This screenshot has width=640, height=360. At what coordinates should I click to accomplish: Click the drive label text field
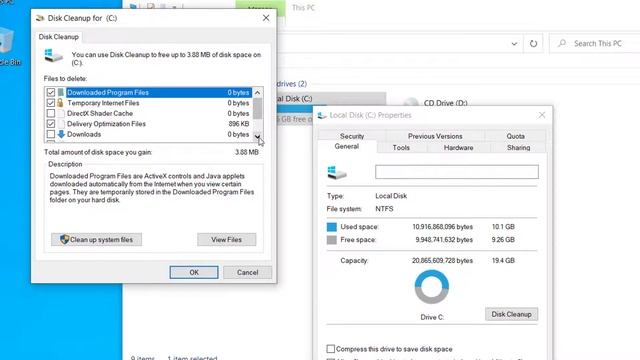(x=457, y=172)
